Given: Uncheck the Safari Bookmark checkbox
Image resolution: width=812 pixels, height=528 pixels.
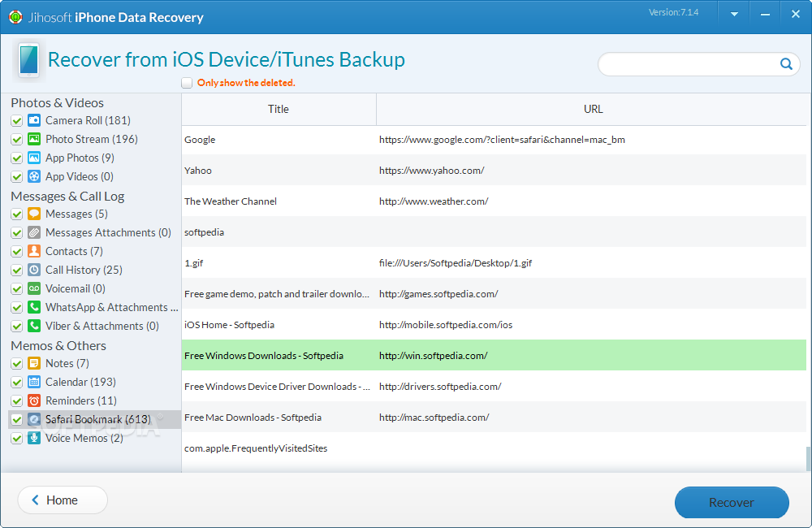Looking at the screenshot, I should (x=16, y=419).
